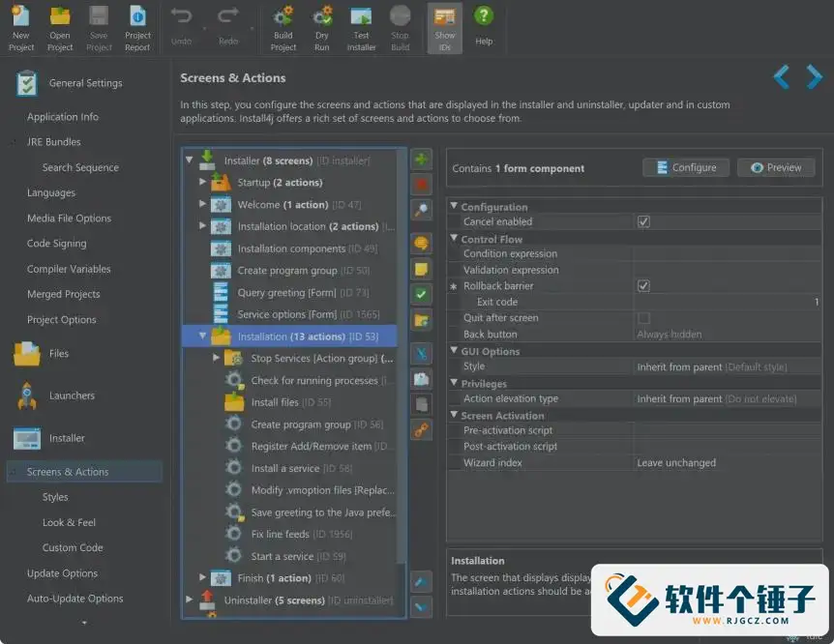Select Launchers in the left sidebar
This screenshot has width=834, height=644.
coord(72,395)
